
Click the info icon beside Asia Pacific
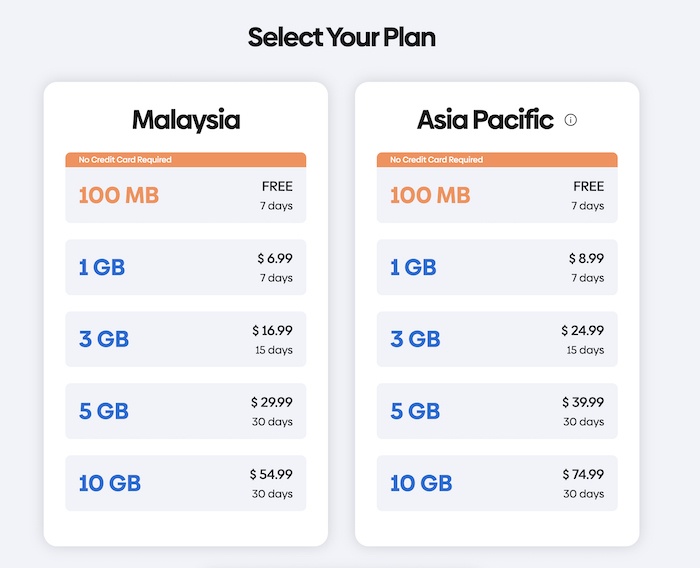pos(571,120)
